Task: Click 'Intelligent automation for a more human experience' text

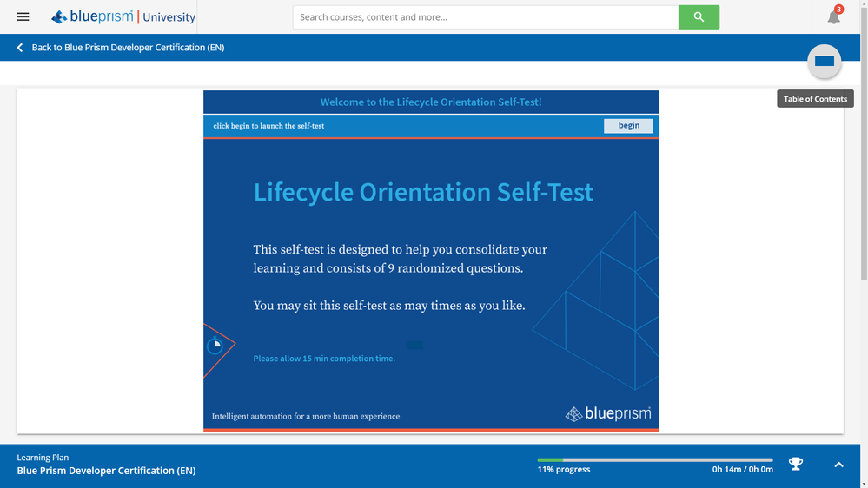Action: pos(306,416)
